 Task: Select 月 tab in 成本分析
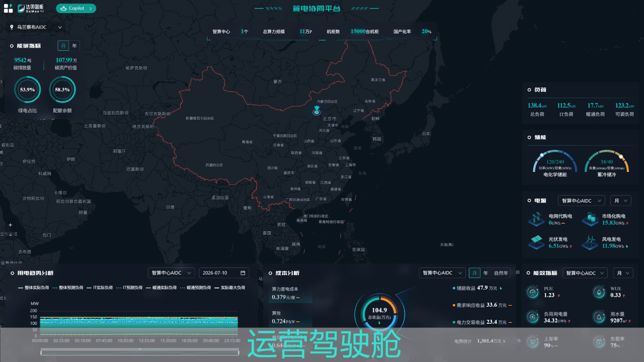[x=474, y=273]
